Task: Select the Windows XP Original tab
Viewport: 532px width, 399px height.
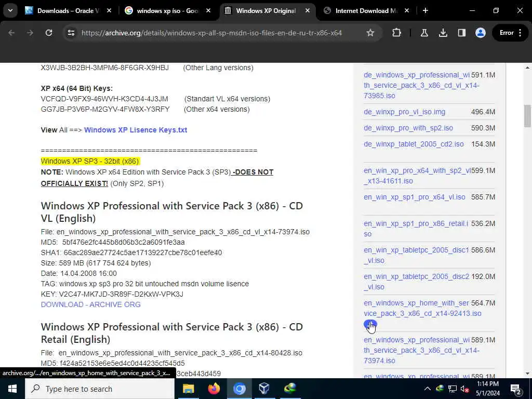Action: [x=265, y=11]
